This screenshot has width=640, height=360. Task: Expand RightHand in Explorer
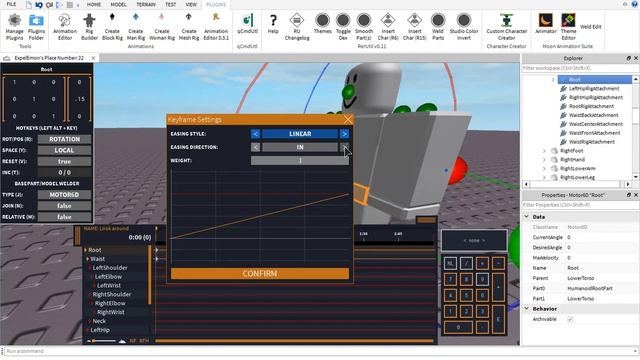pos(544,160)
